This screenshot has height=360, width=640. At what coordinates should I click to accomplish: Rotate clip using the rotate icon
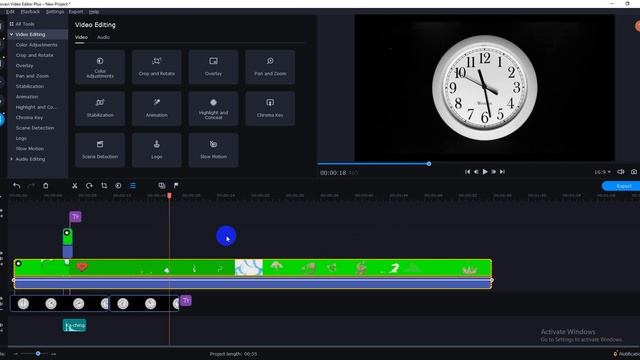coord(89,186)
